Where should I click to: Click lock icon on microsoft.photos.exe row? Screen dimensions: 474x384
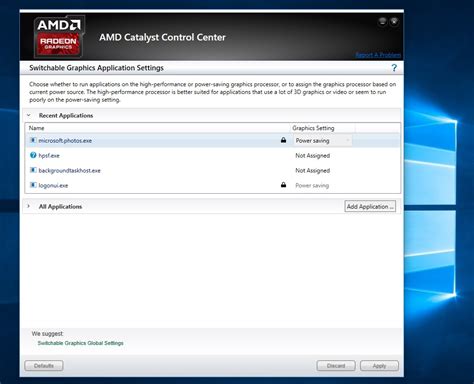(x=283, y=140)
